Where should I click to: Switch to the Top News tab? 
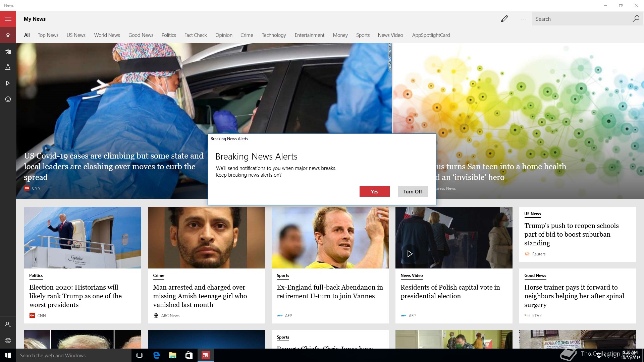point(48,35)
